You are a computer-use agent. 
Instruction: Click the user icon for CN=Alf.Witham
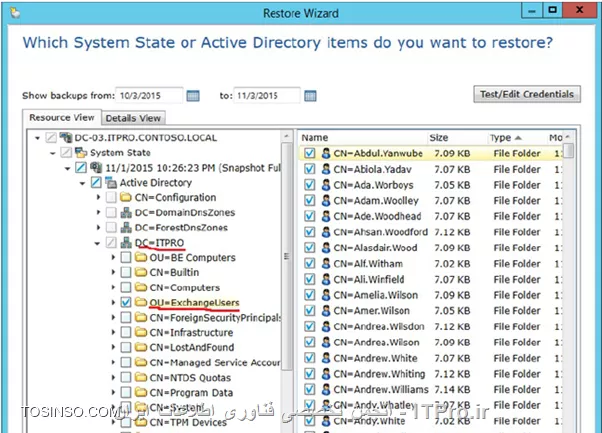pos(326,264)
